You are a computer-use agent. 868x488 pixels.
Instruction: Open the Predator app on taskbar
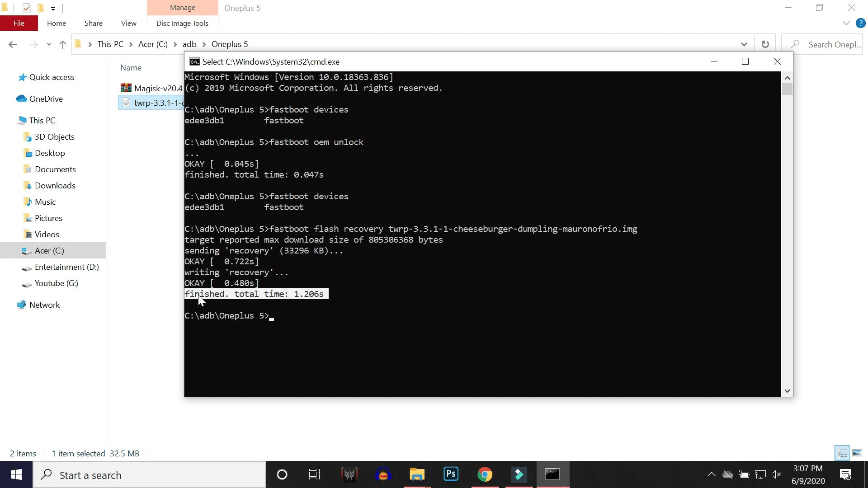pyautogui.click(x=349, y=474)
